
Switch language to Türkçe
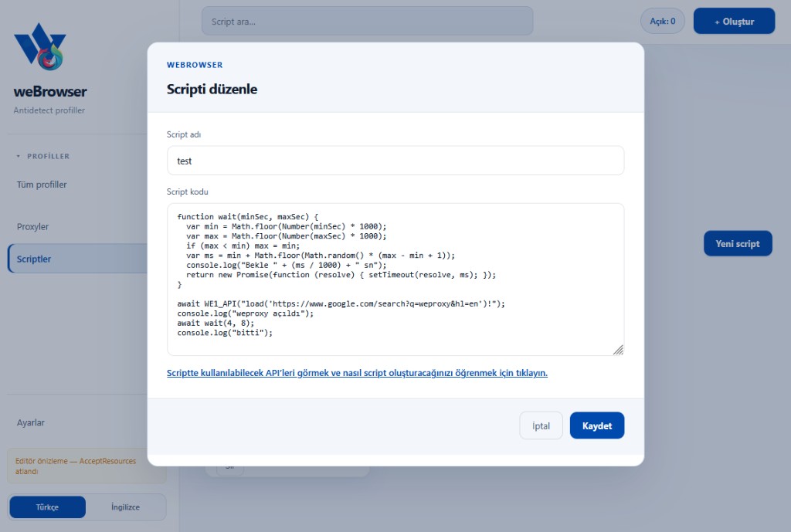point(47,507)
